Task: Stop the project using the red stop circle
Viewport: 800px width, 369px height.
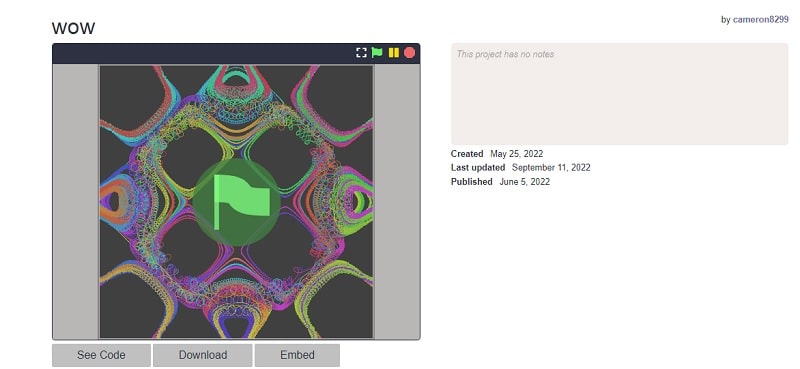Action: coord(409,53)
